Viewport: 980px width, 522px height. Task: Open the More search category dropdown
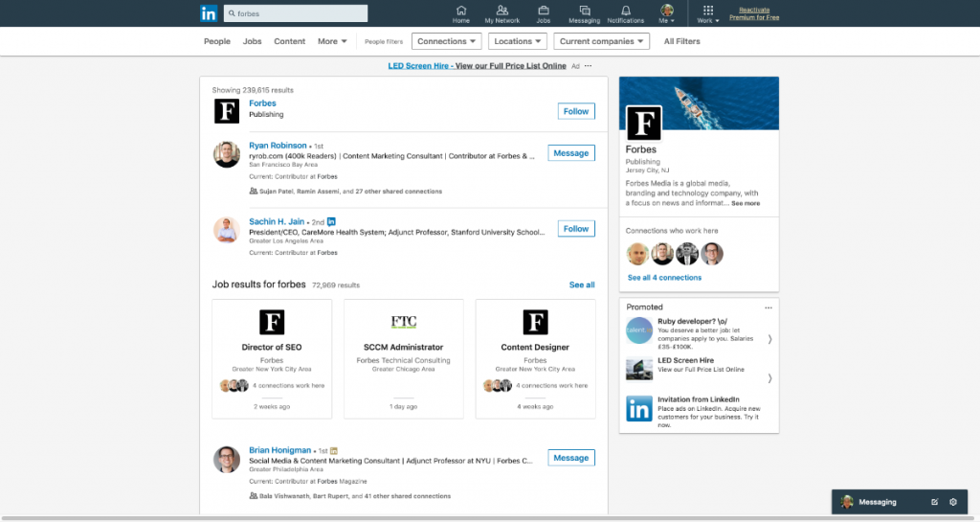[x=332, y=41]
